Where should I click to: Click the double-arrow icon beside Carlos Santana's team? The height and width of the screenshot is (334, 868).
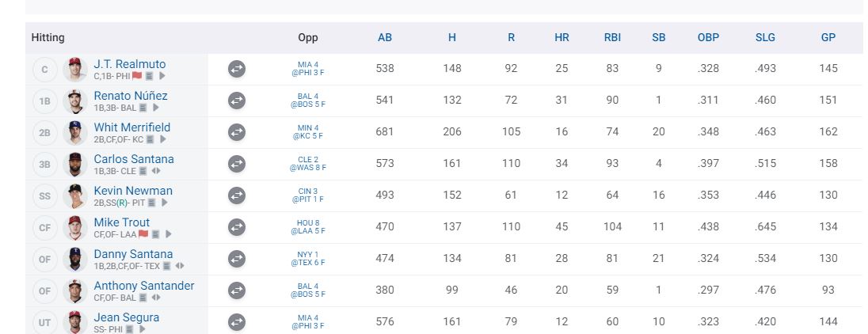tap(156, 171)
